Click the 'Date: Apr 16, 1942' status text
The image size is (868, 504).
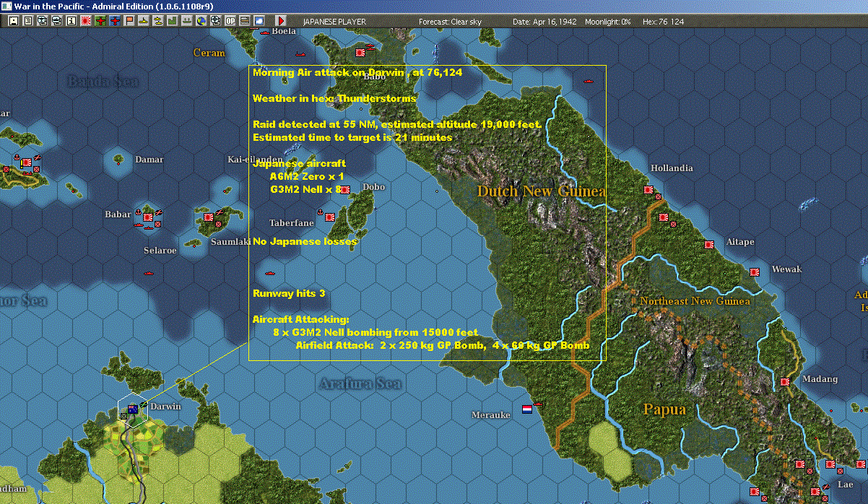(544, 22)
